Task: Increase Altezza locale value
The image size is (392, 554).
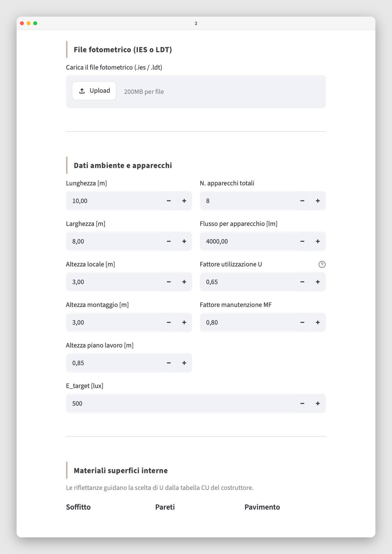Action: point(184,282)
